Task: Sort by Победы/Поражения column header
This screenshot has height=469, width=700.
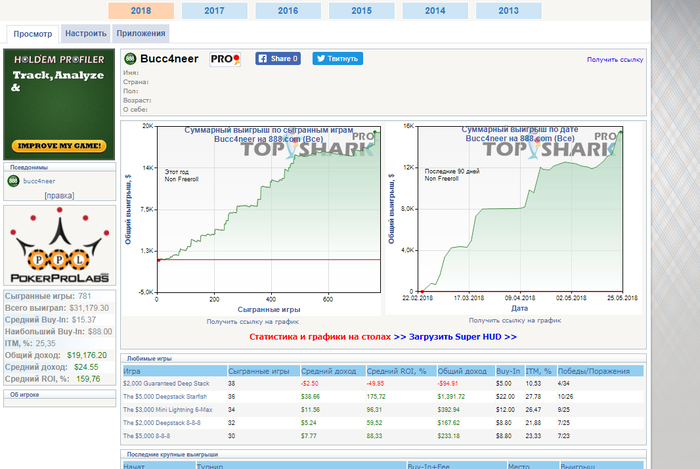Action: click(x=600, y=371)
